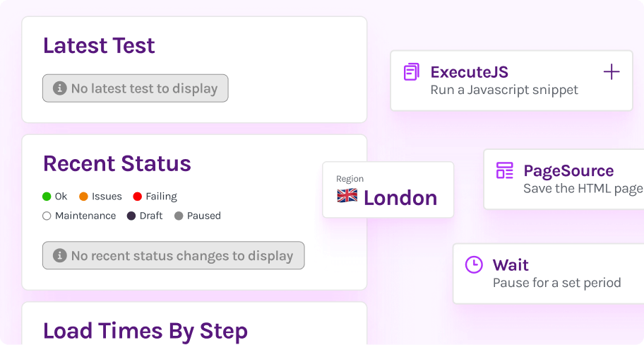The height and width of the screenshot is (345, 644).
Task: Toggle the Maintenance status legend dot
Action: [x=47, y=216]
